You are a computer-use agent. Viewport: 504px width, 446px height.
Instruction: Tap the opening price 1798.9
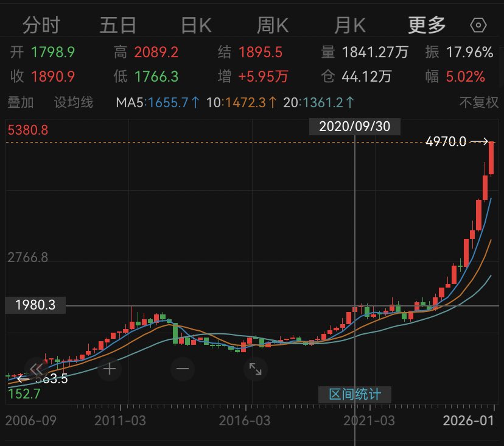tap(53, 52)
